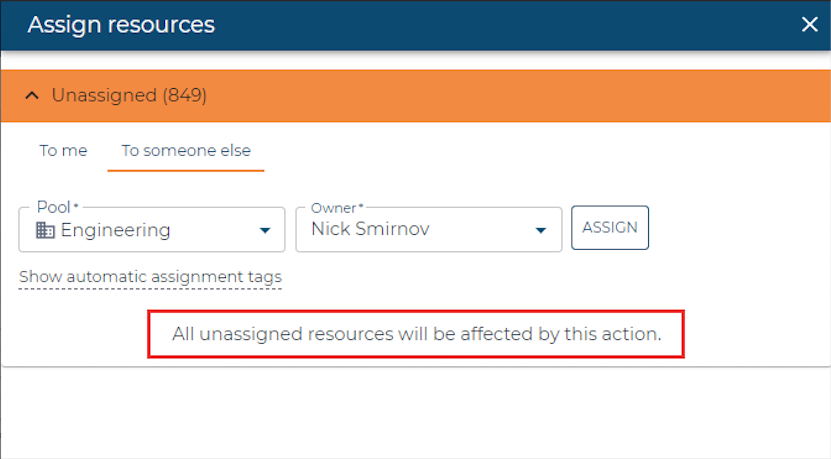The image size is (831, 459).
Task: Click the building icon in Pool field
Action: point(45,230)
